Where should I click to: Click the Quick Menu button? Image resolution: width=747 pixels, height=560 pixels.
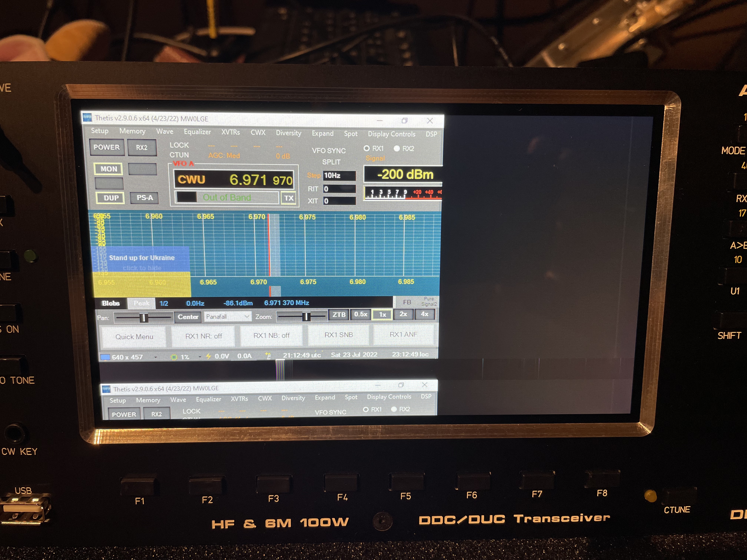pos(134,336)
